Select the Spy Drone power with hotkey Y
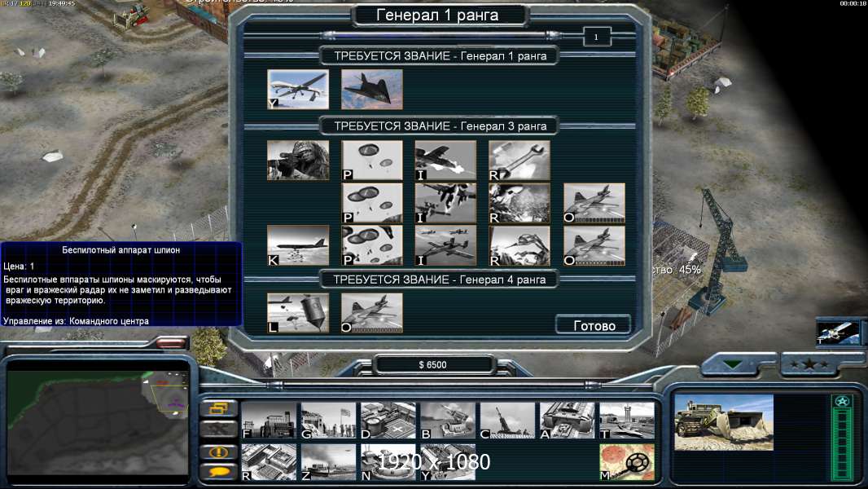The height and width of the screenshot is (489, 868). coord(298,89)
